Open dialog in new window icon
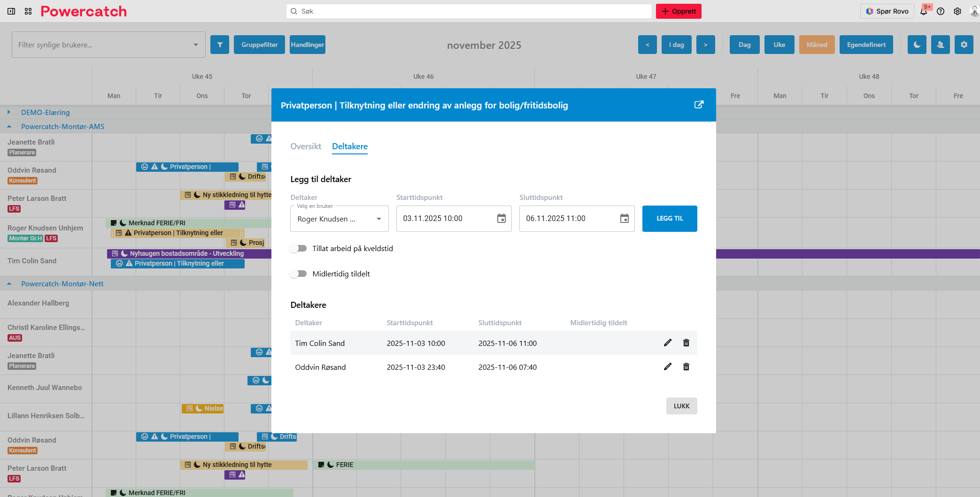This screenshot has height=497, width=980. coord(699,105)
